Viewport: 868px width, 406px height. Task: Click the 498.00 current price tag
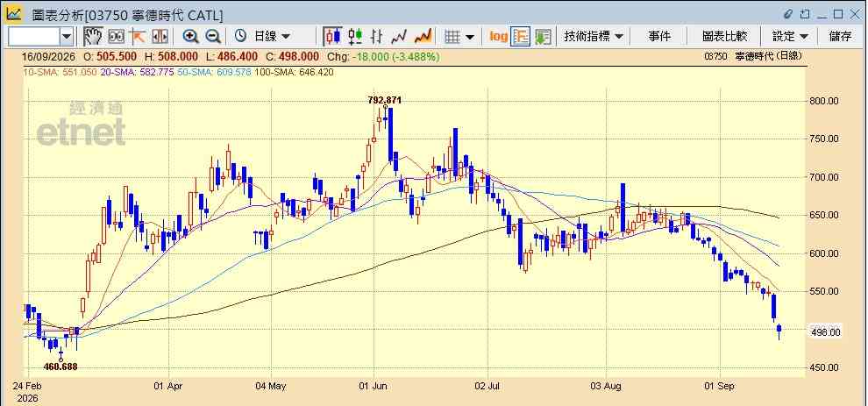pyautogui.click(x=825, y=332)
